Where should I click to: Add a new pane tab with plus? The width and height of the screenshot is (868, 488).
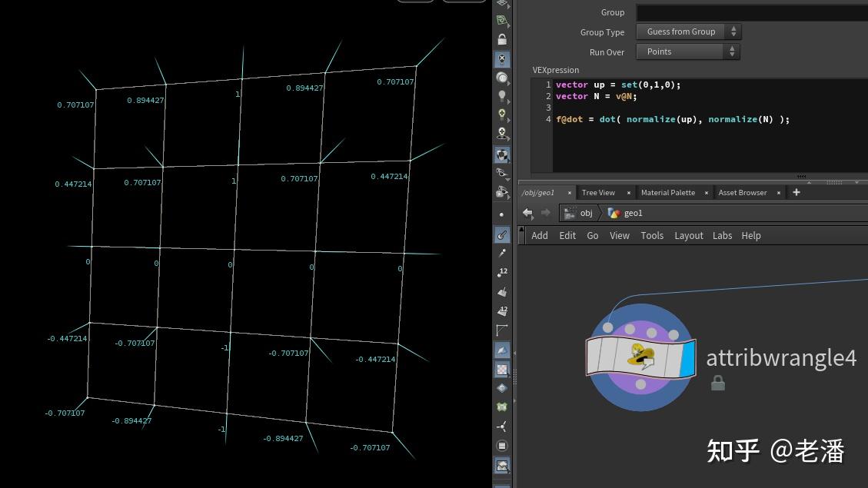796,193
